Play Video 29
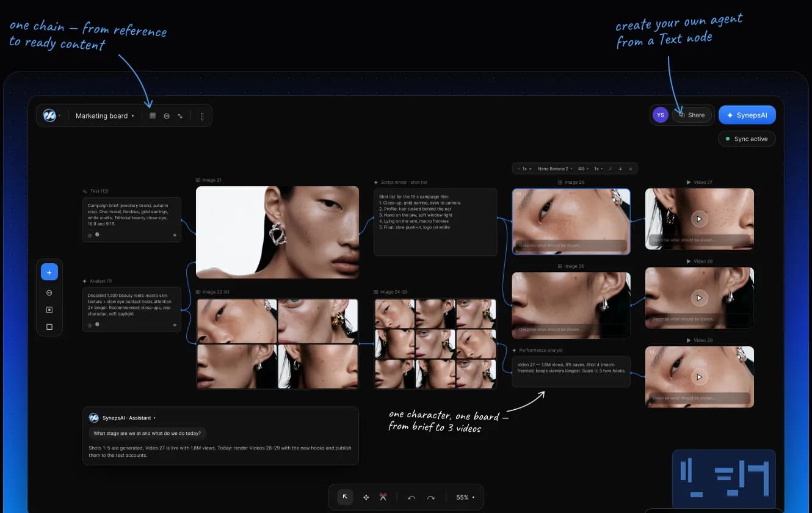 pyautogui.click(x=700, y=377)
